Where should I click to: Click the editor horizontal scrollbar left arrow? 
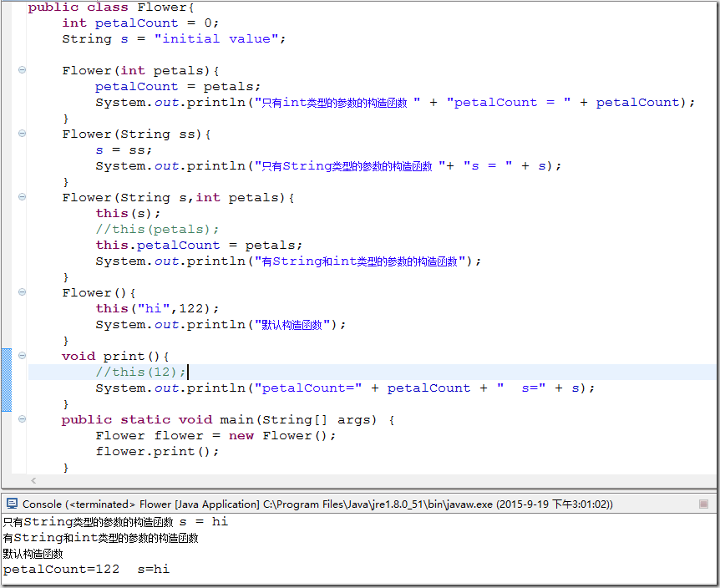click(x=33, y=480)
